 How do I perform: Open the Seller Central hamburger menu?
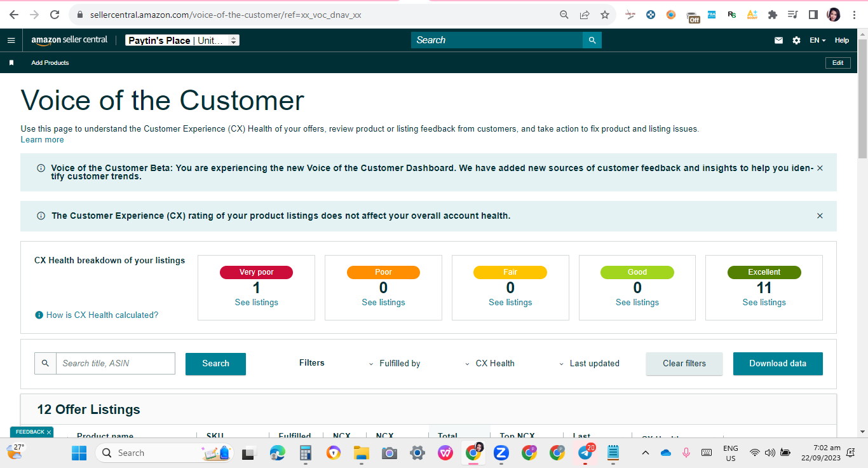click(11, 40)
